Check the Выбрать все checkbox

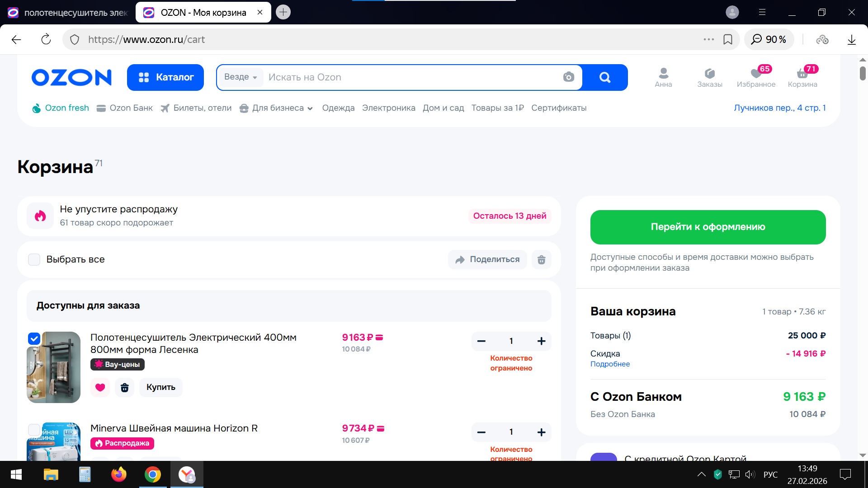click(34, 260)
